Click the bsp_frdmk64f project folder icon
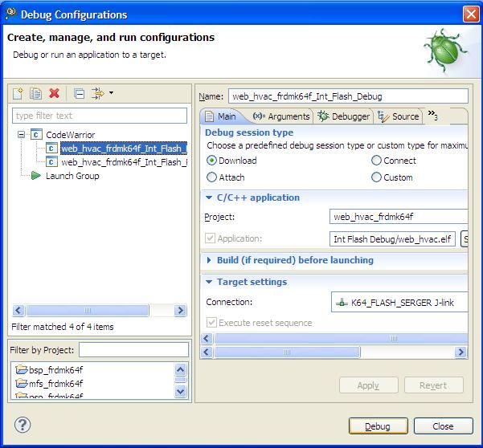This screenshot has width=483, height=448. point(21,369)
